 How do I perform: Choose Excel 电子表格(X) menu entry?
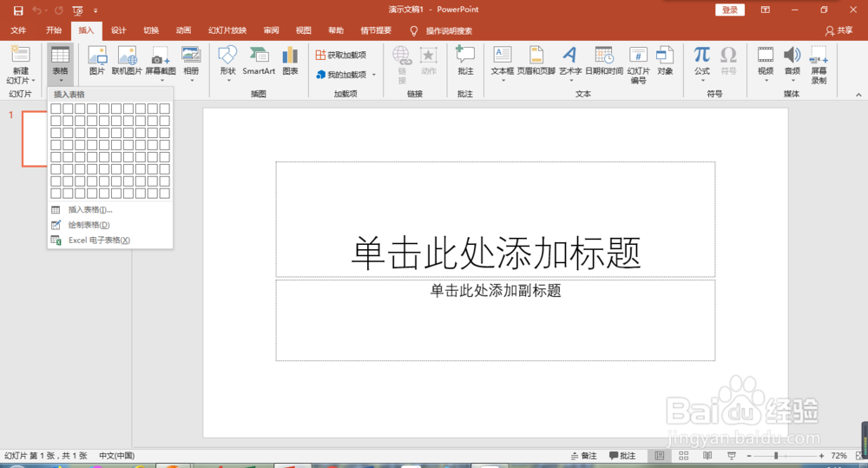[x=110, y=240]
